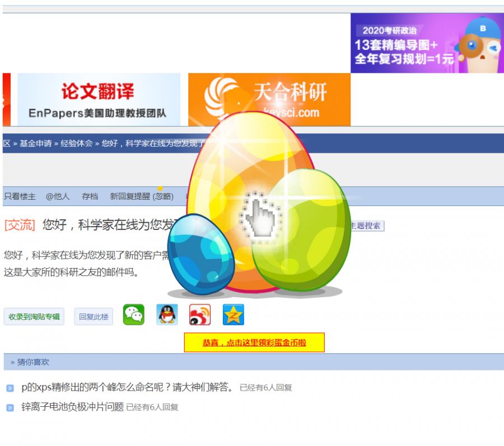Image resolution: width=504 pixels, height=446 pixels.
Task: Select 只看楼主 option
Action: [x=20, y=196]
